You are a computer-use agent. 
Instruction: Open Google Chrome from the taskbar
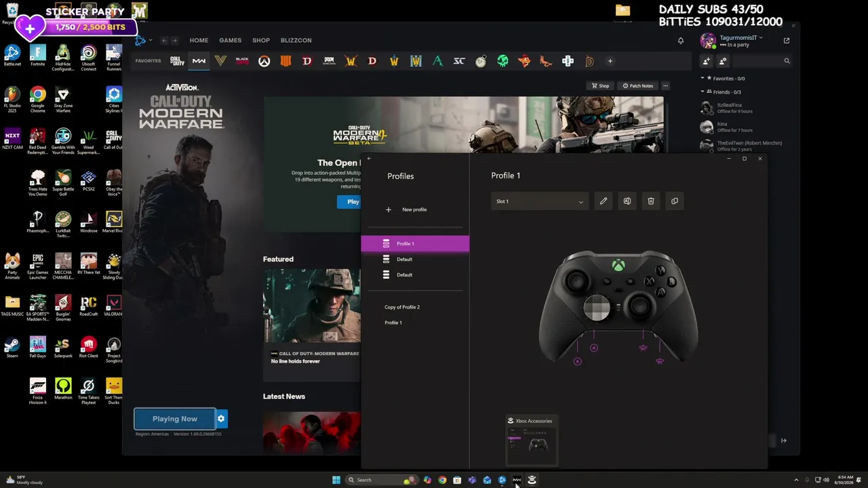442,480
